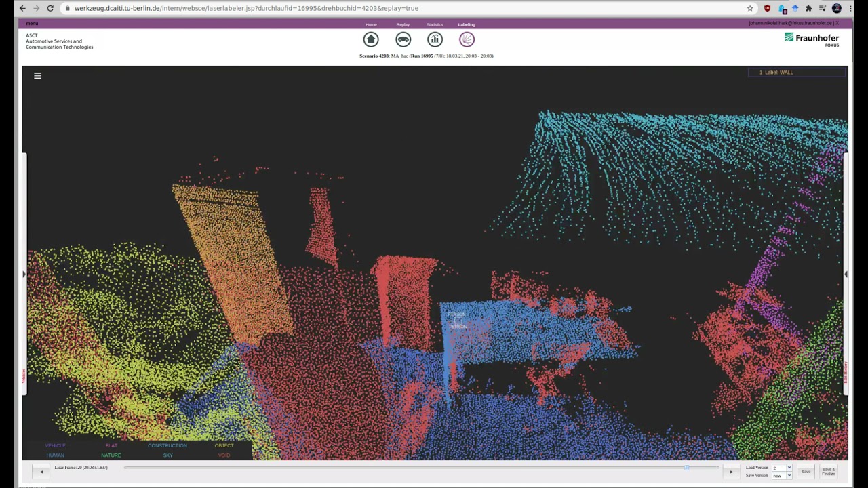Click the Home tab label
Image resolution: width=868 pixels, height=488 pixels.
point(371,24)
